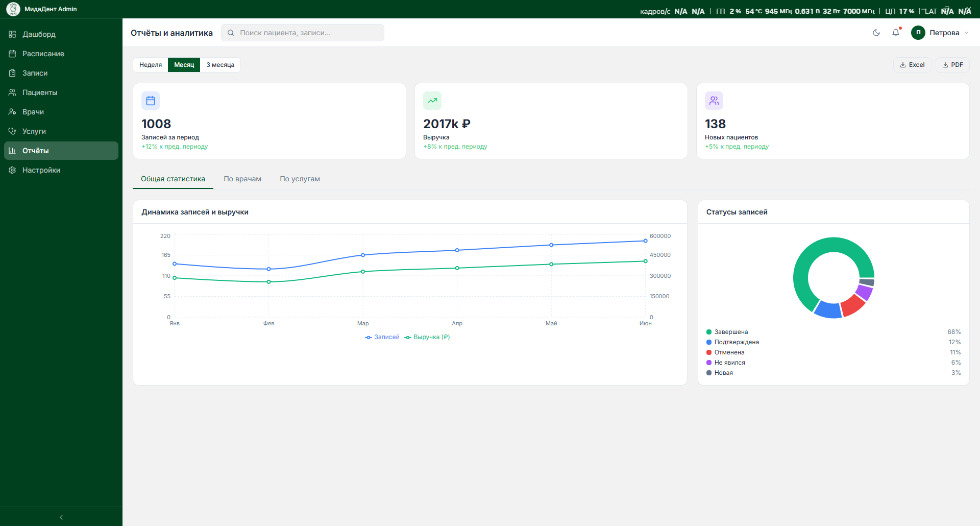Viewport: 980px width, 526px height.
Task: Switch to the По услугам tab
Action: [300, 179]
